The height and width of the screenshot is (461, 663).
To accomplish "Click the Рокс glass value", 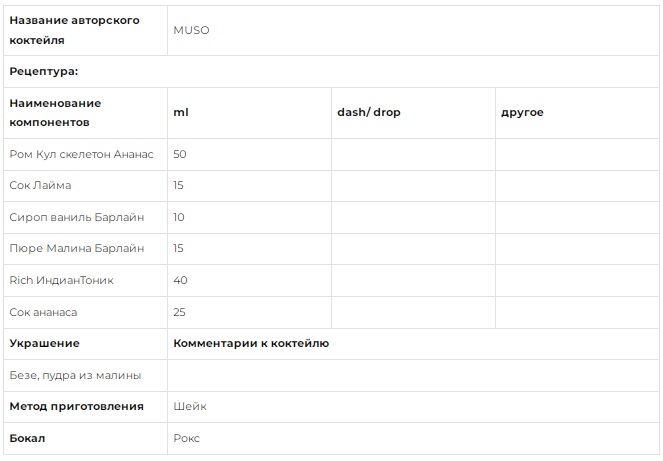I will (186, 439).
